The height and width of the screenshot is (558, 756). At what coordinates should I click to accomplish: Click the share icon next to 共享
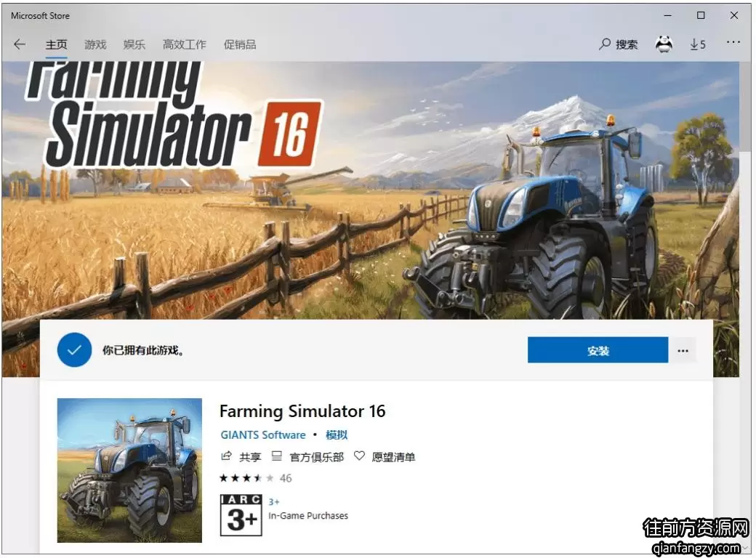(226, 456)
